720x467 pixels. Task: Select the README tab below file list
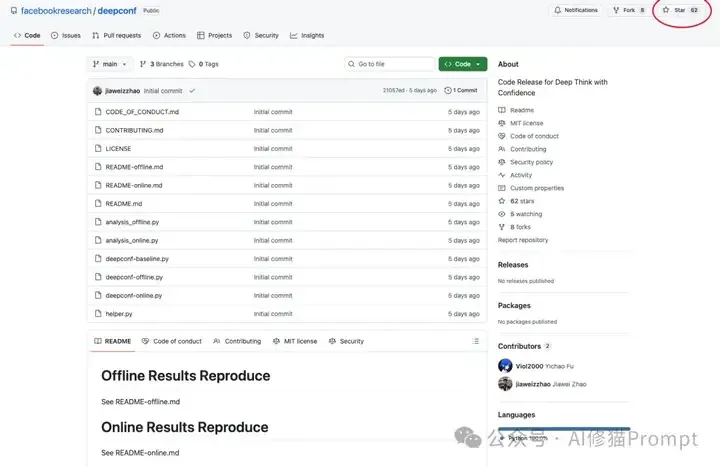click(x=113, y=341)
